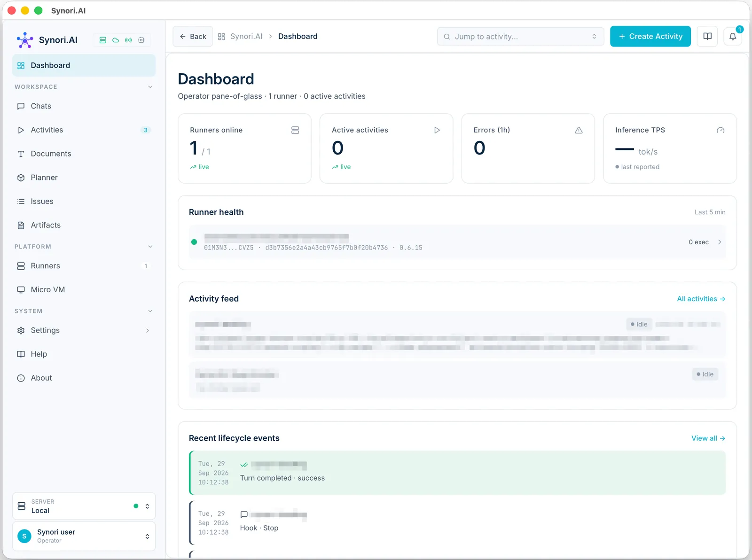752x560 pixels.
Task: Click the play icon on Active activities card
Action: click(x=437, y=130)
